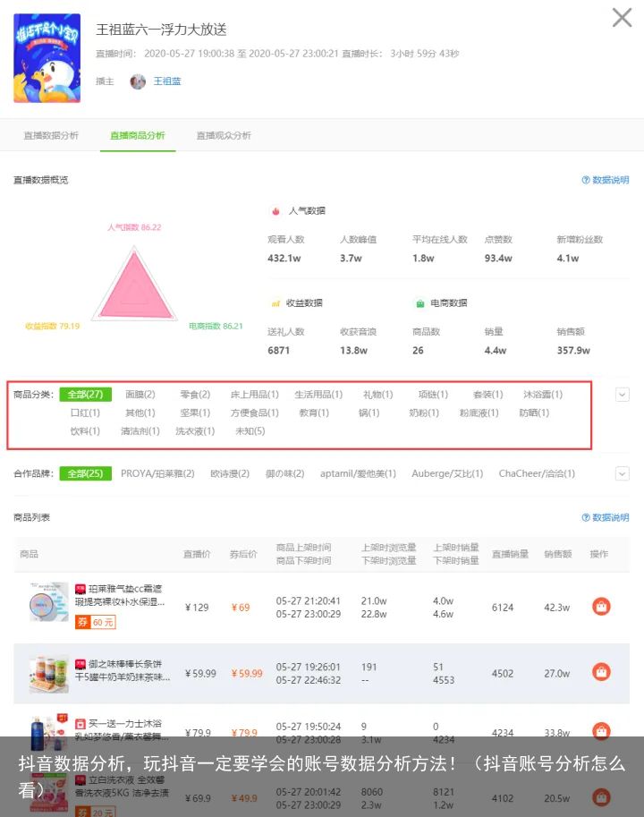Select 直播销量 column header

(510, 554)
